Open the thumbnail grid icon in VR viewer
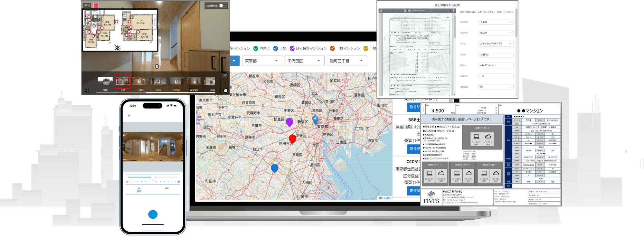This screenshot has width=644, height=239. click(x=87, y=91)
